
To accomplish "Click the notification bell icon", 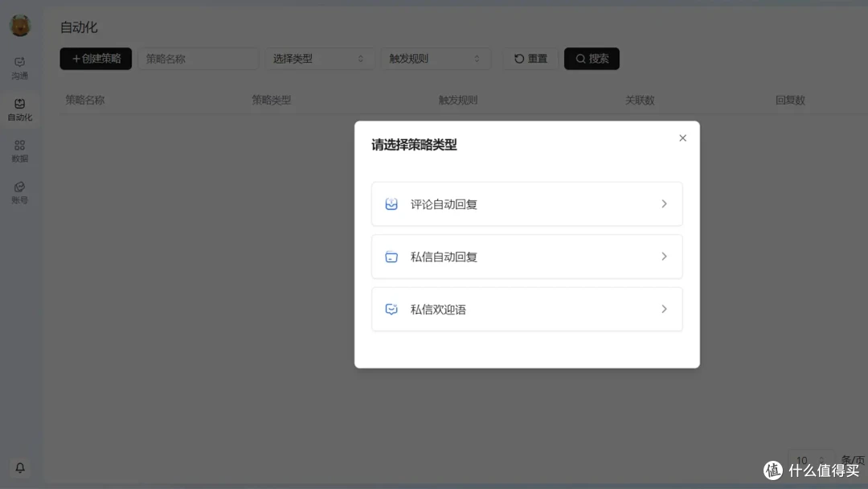I will pyautogui.click(x=20, y=468).
